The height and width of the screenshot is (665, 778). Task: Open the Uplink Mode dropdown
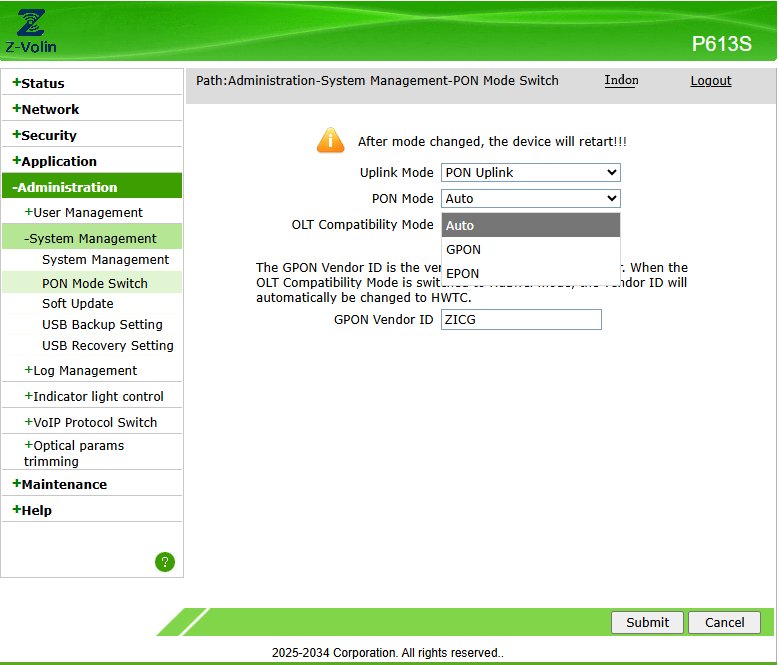[x=530, y=172]
